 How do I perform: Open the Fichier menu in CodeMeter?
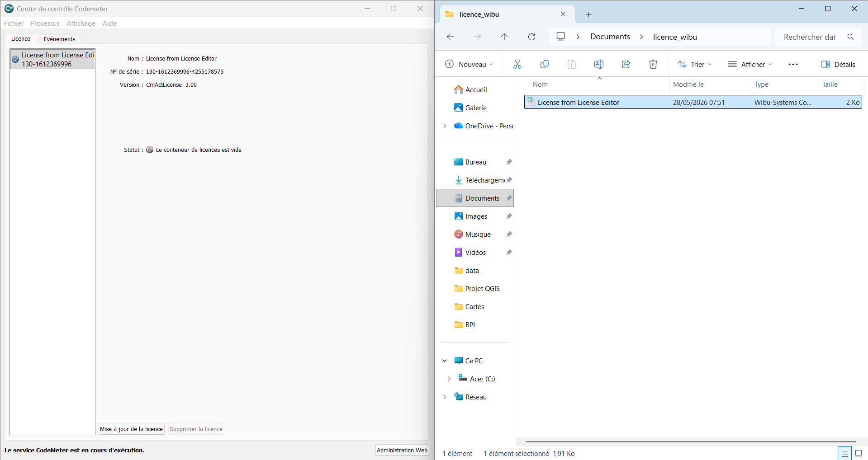14,23
